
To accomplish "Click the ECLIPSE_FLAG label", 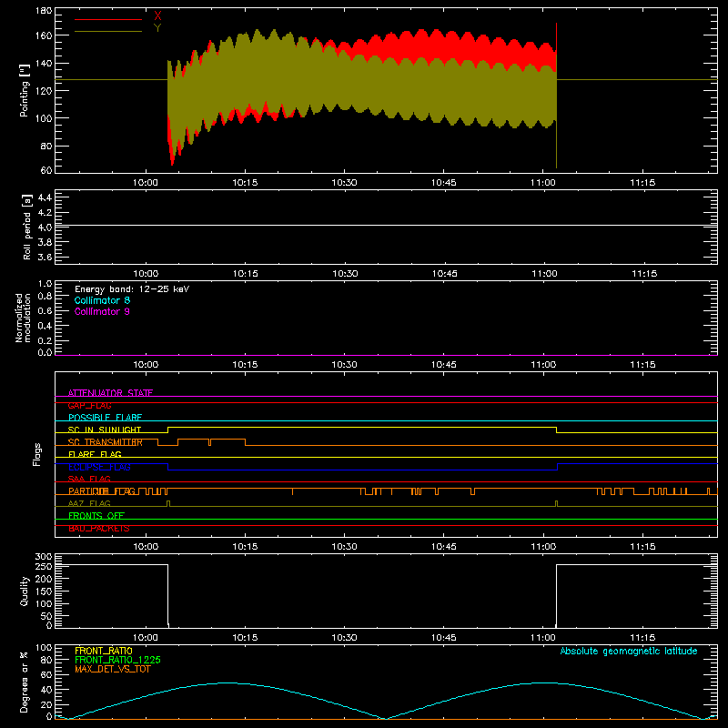I will [x=99, y=467].
